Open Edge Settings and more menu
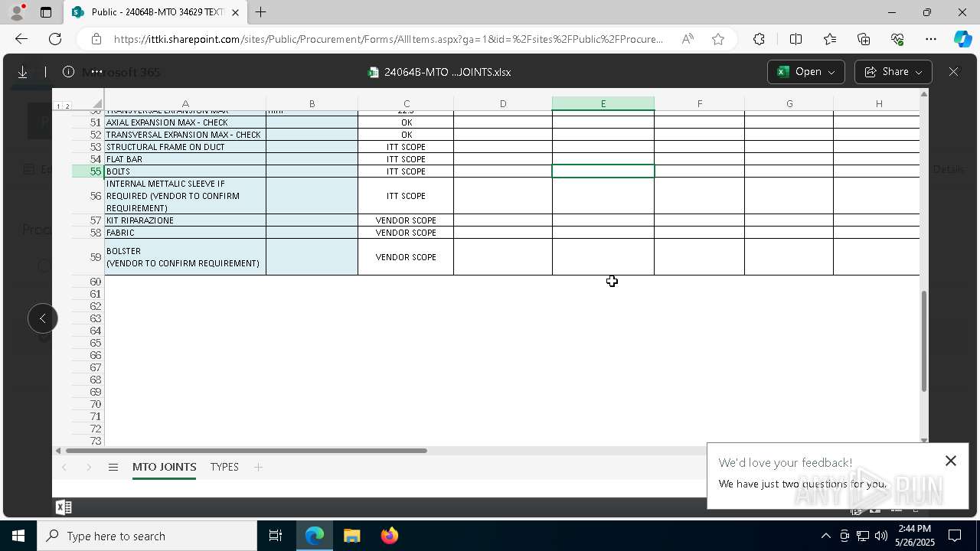 pyautogui.click(x=931, y=39)
